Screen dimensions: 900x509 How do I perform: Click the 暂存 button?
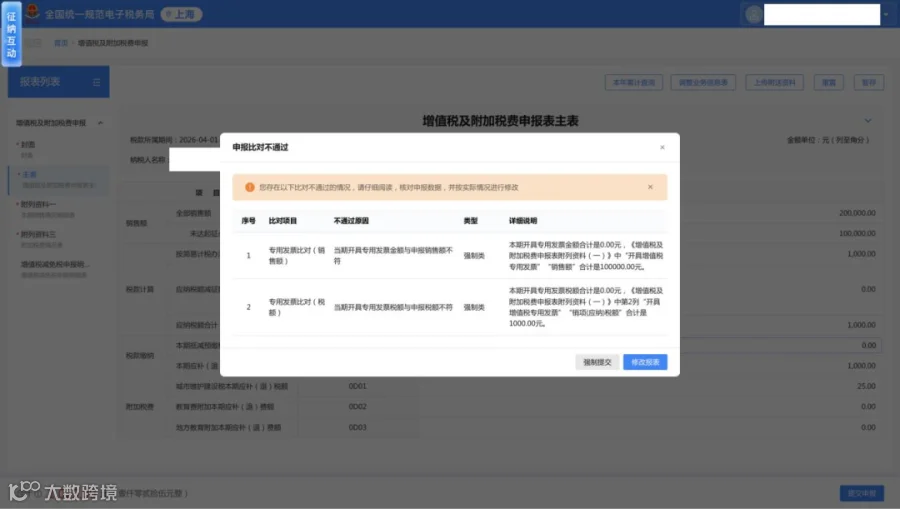coord(868,83)
